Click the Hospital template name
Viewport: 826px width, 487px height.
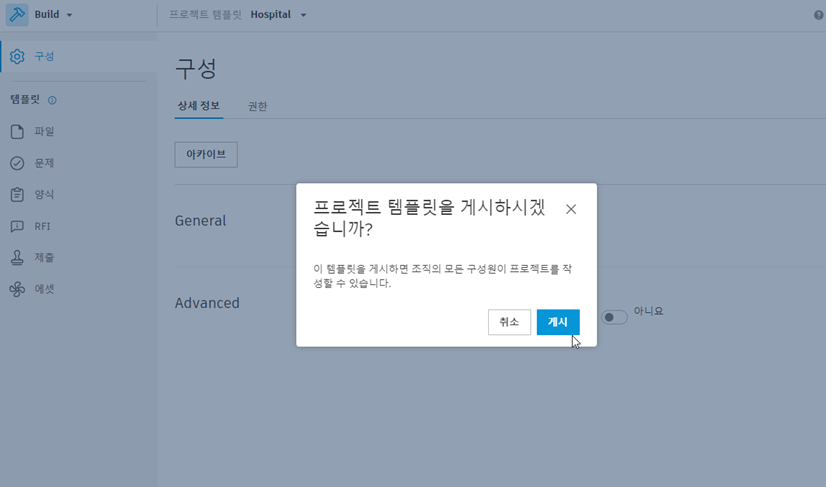[271, 15]
